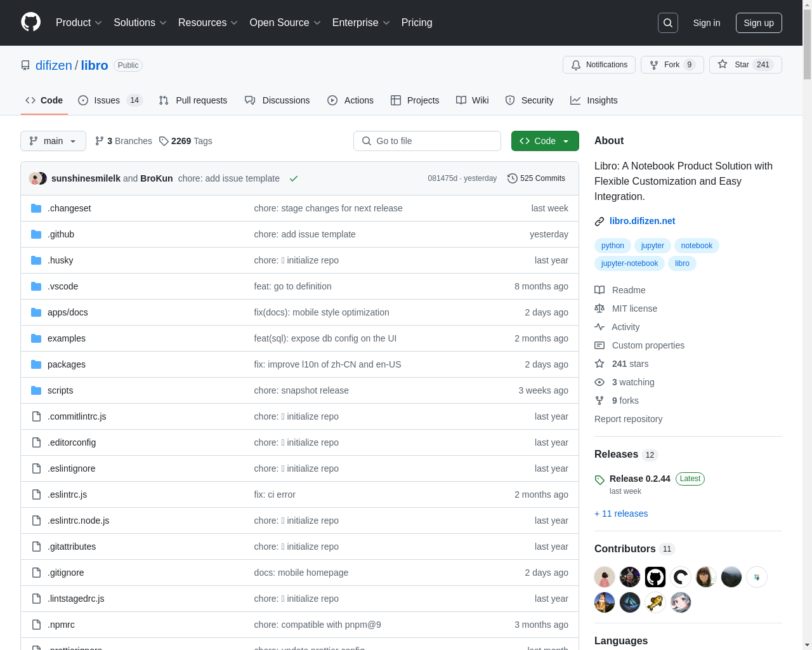The image size is (812, 650).
Task: Switch to the Issues tab
Action: point(110,100)
